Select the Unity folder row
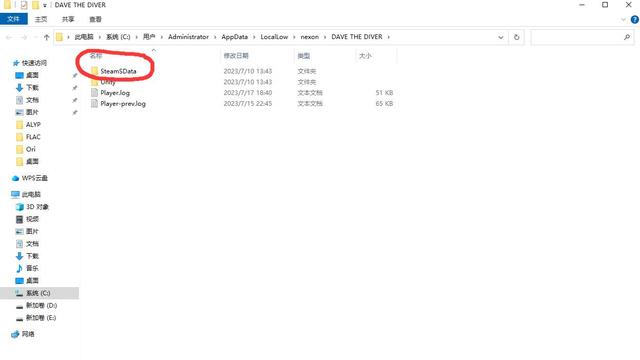The image size is (640, 360). 108,82
